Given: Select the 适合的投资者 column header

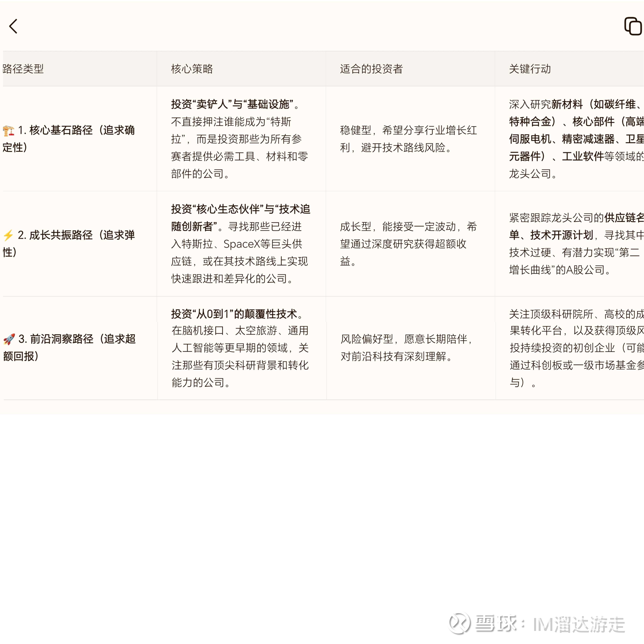Looking at the screenshot, I should pyautogui.click(x=371, y=69).
